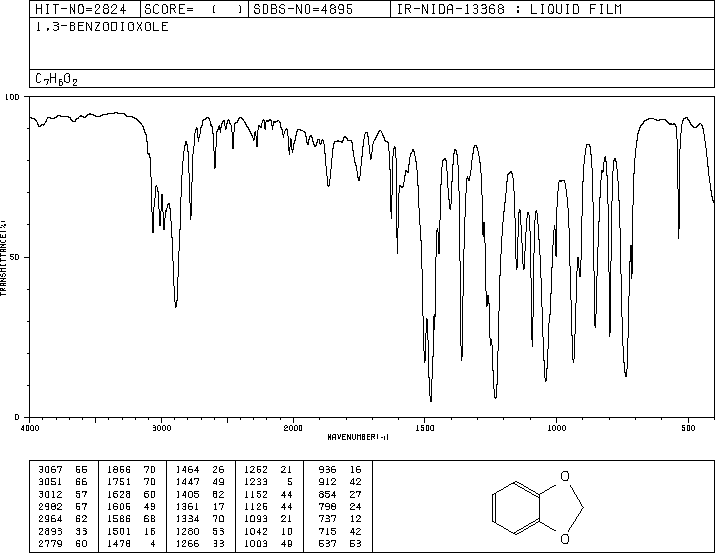
Task: Pick the 1447 peak value in table
Action: (x=187, y=482)
